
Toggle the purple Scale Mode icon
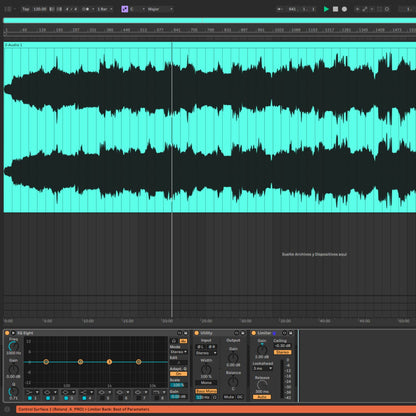pyautogui.click(x=125, y=9)
